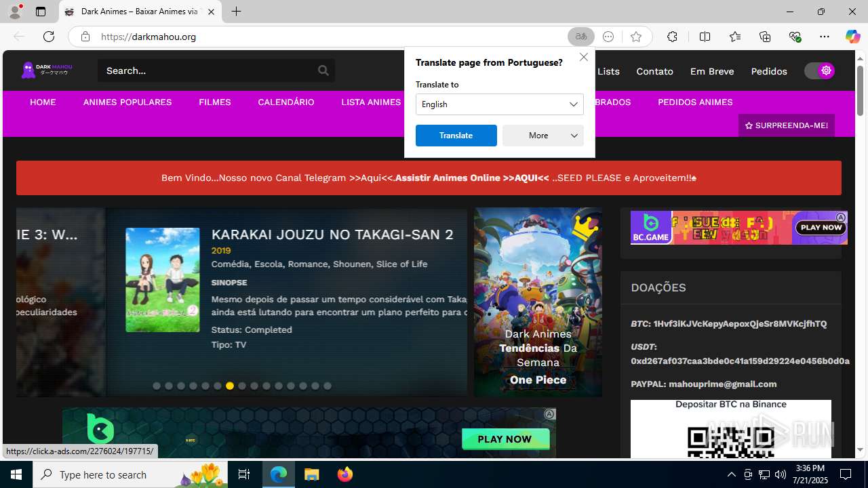This screenshot has height=488, width=868.
Task: Open FILMES nav item
Action: point(215,102)
